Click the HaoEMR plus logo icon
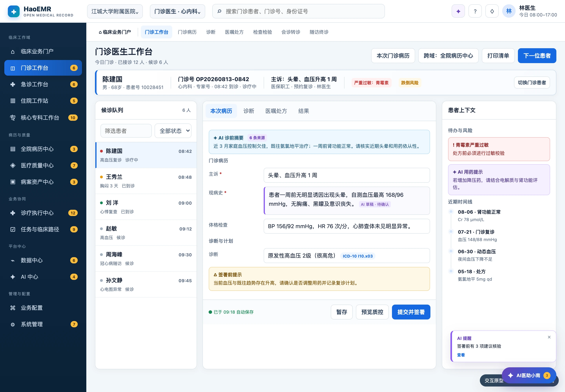565x392 pixels. 14,11
